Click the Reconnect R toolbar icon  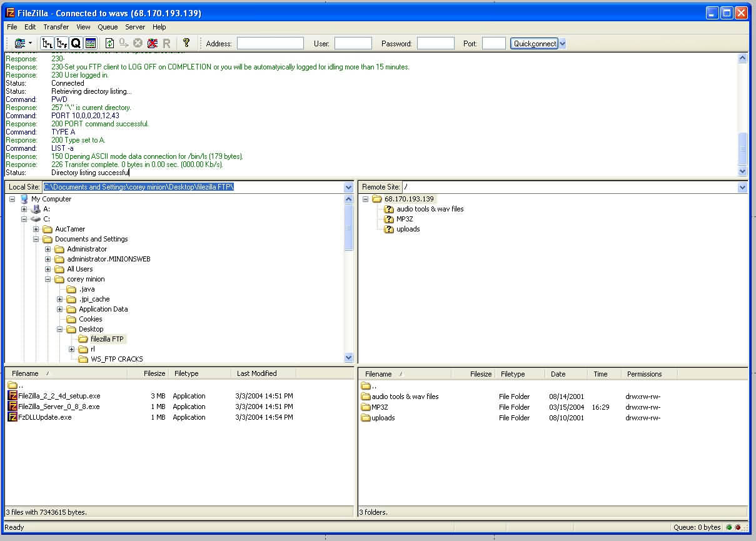click(166, 43)
